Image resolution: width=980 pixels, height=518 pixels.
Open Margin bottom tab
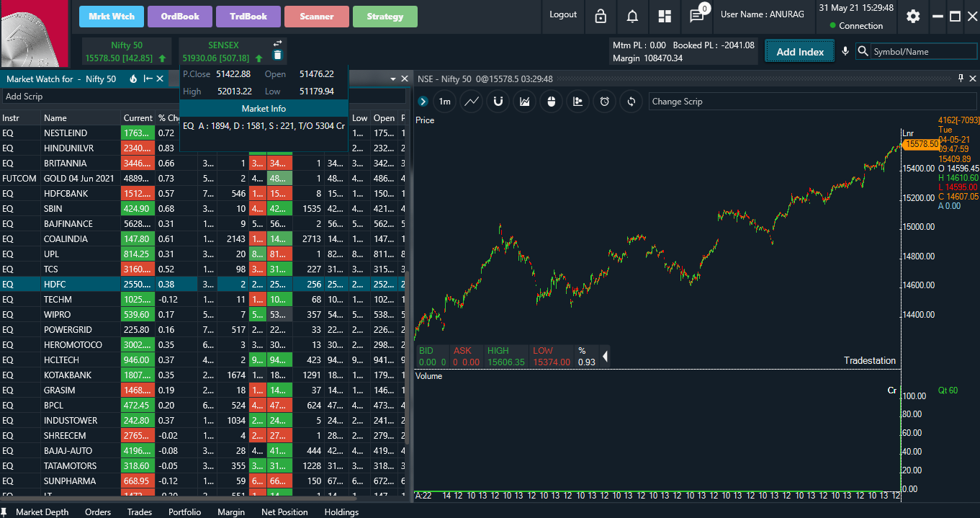pos(231,512)
